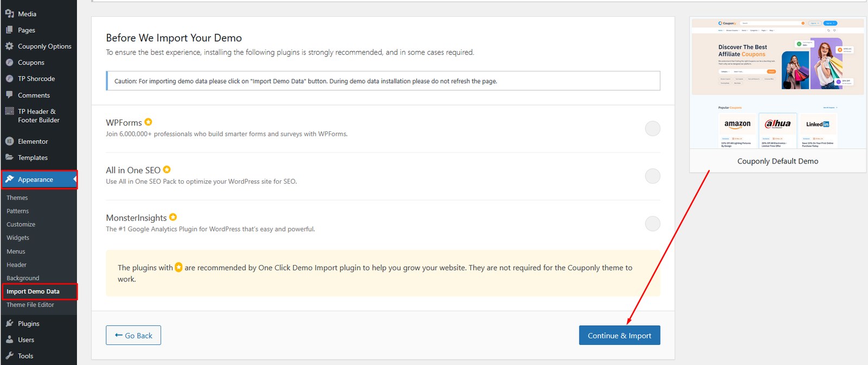Click the Media icon in sidebar
This screenshot has width=868, height=365.
coord(9,14)
